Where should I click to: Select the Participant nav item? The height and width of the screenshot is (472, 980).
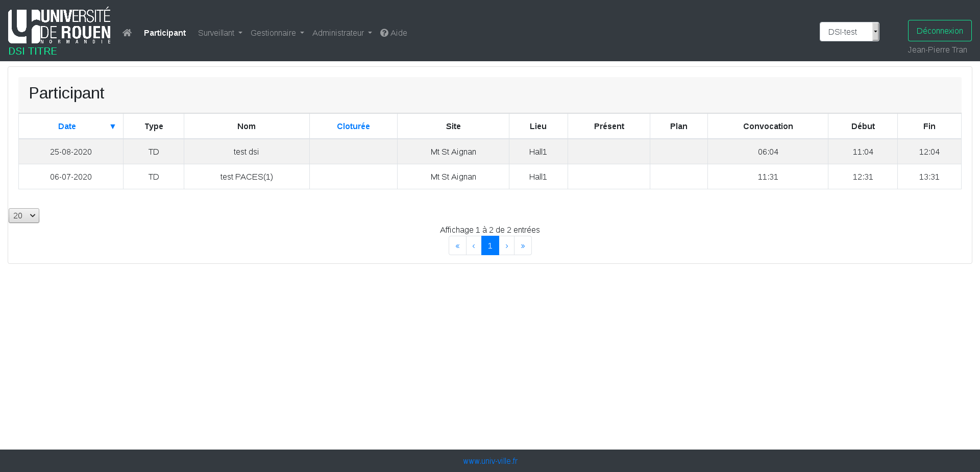click(x=164, y=33)
